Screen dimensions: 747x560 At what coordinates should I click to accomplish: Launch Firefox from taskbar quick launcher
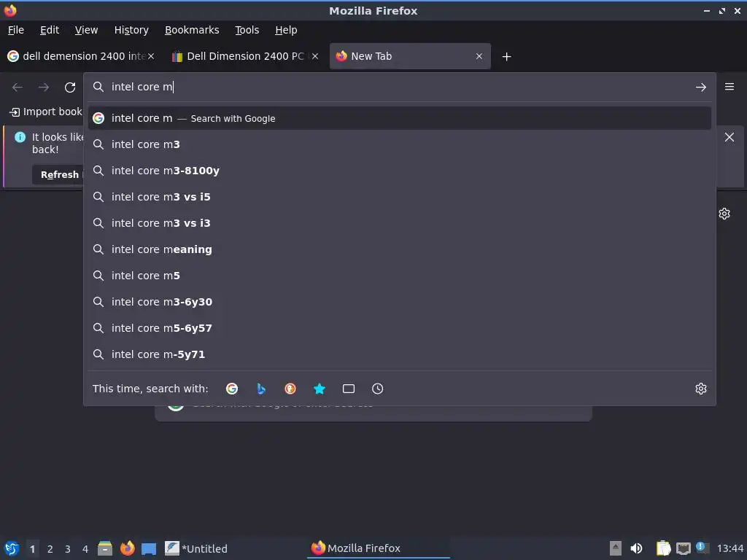(x=127, y=548)
